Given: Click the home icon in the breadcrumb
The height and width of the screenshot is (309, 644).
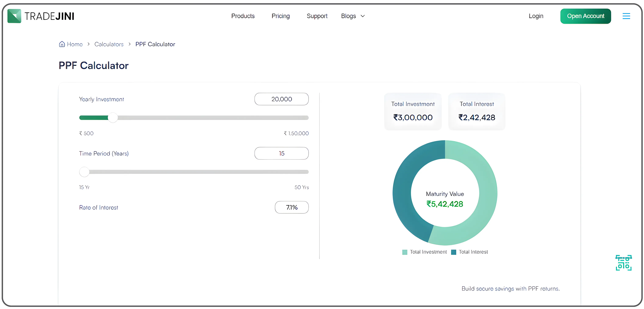Looking at the screenshot, I should click(62, 44).
